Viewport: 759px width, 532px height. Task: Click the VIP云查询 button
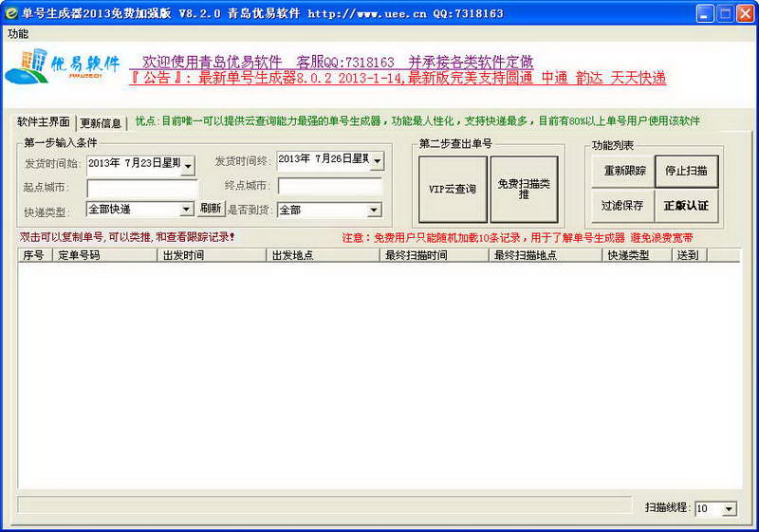(x=453, y=190)
